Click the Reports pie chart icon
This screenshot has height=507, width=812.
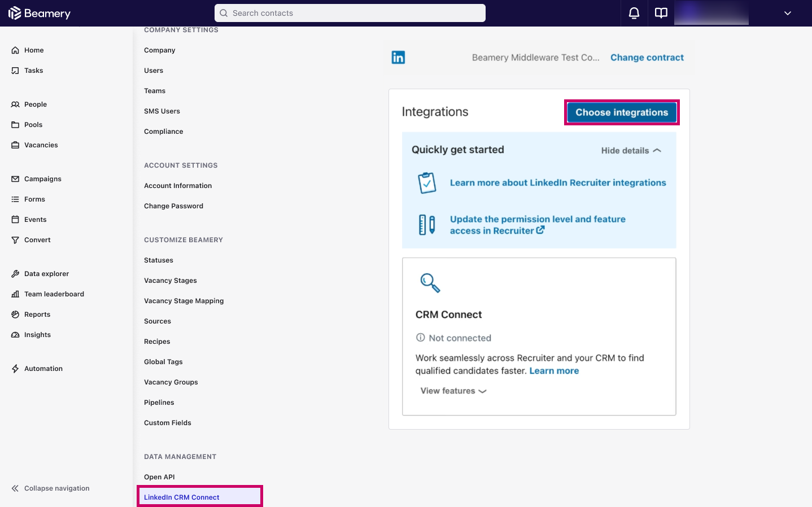[15, 314]
